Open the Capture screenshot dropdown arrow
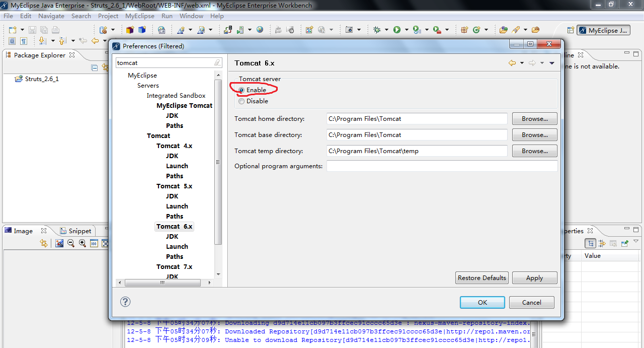 [x=359, y=30]
